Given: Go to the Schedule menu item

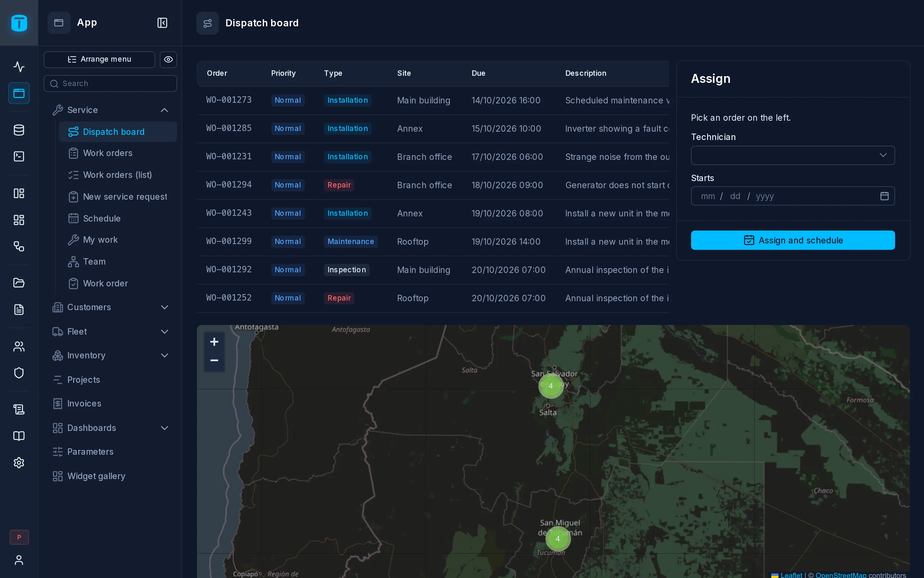Looking at the screenshot, I should 118,218.
